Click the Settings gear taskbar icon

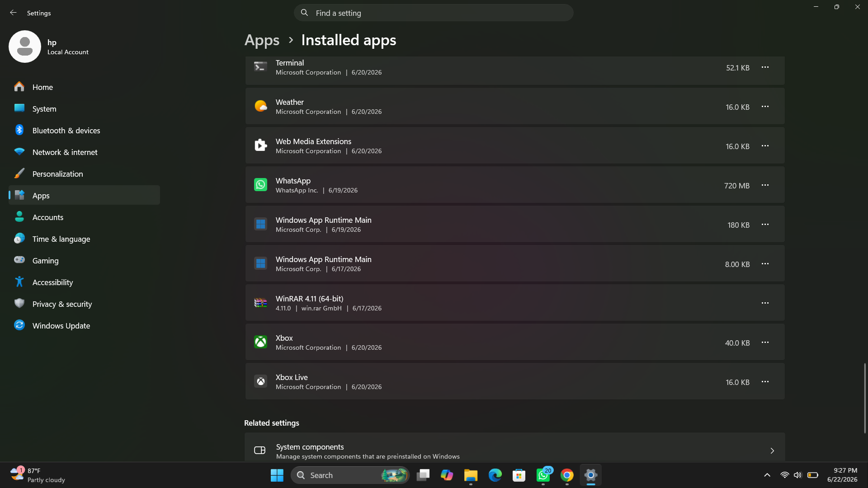591,475
